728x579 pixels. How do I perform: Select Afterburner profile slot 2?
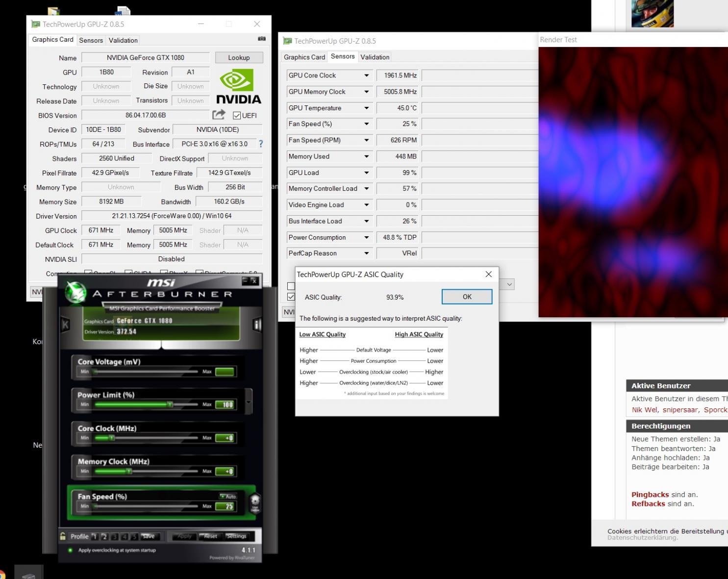click(104, 536)
